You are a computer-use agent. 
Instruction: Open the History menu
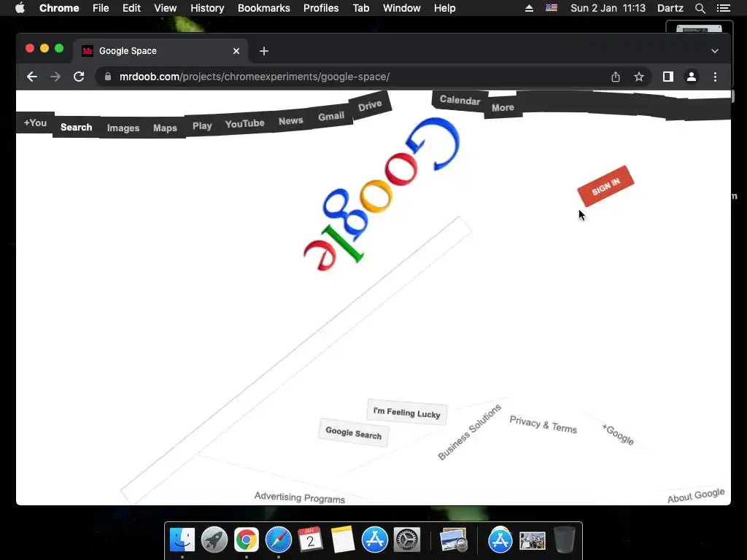(x=207, y=8)
